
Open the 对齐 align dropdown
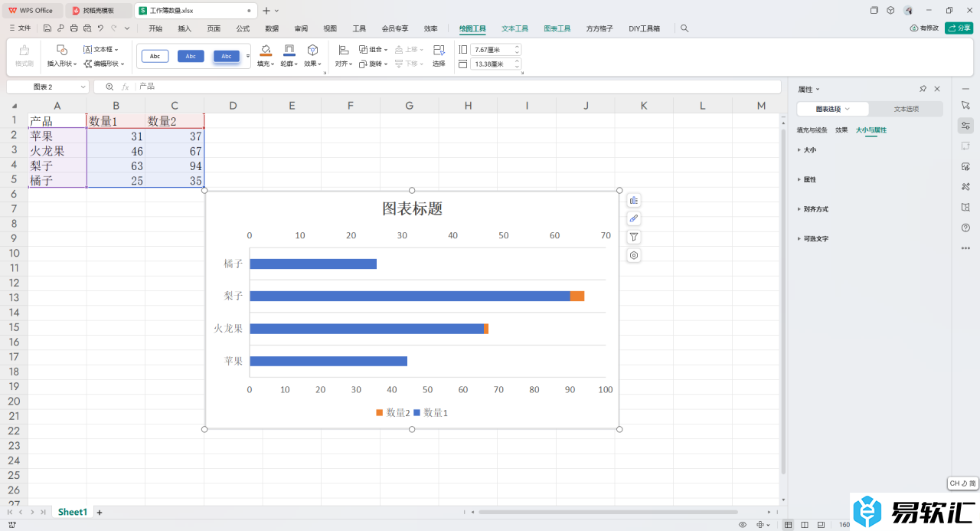[344, 64]
